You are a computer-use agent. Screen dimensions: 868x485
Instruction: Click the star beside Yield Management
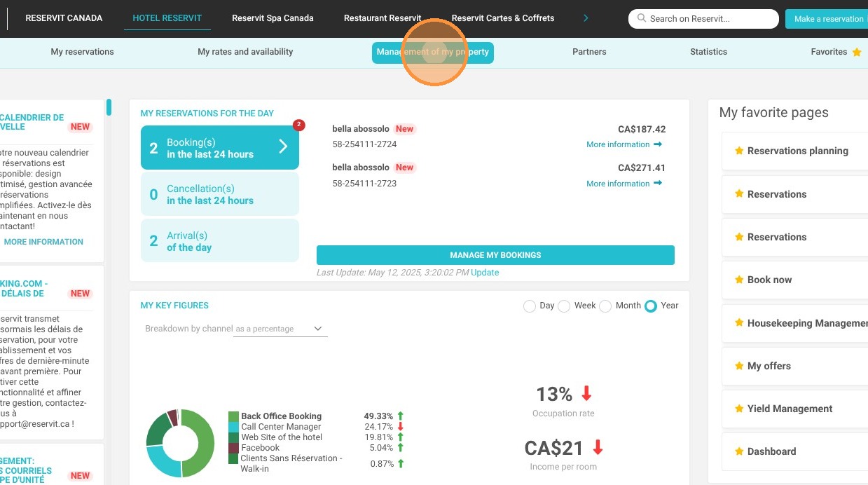click(x=738, y=409)
